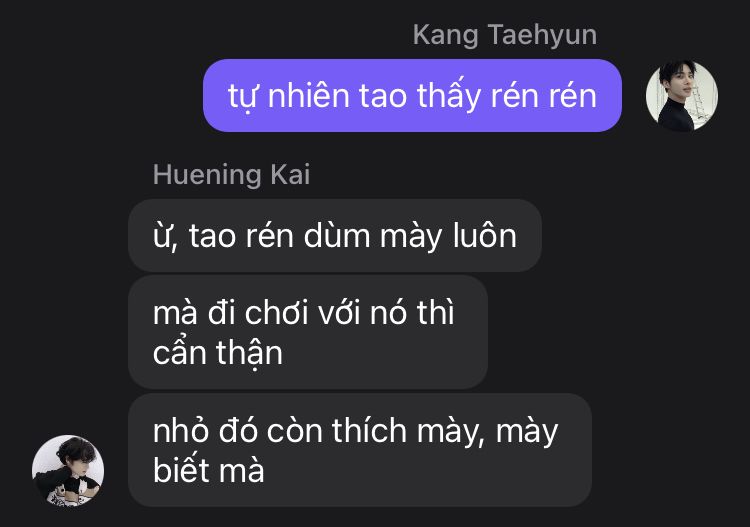Screen dimensions: 750x527
Task: Click the word 'Kai' in the sender label
Action: (290, 175)
